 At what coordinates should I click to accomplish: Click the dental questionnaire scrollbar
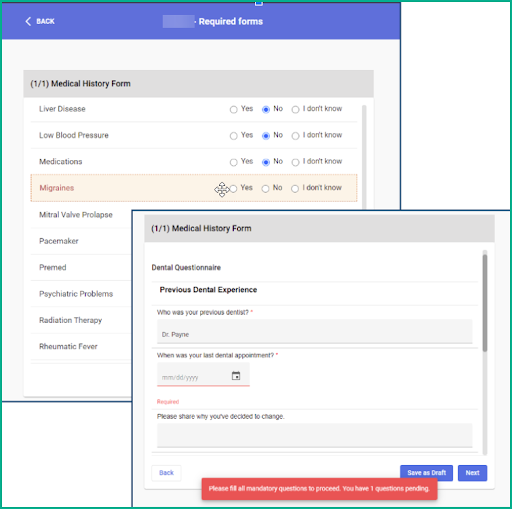point(485,302)
